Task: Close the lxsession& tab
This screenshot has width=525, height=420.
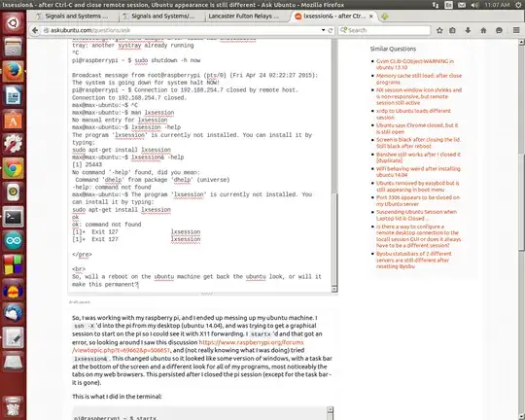Action: pos(371,17)
